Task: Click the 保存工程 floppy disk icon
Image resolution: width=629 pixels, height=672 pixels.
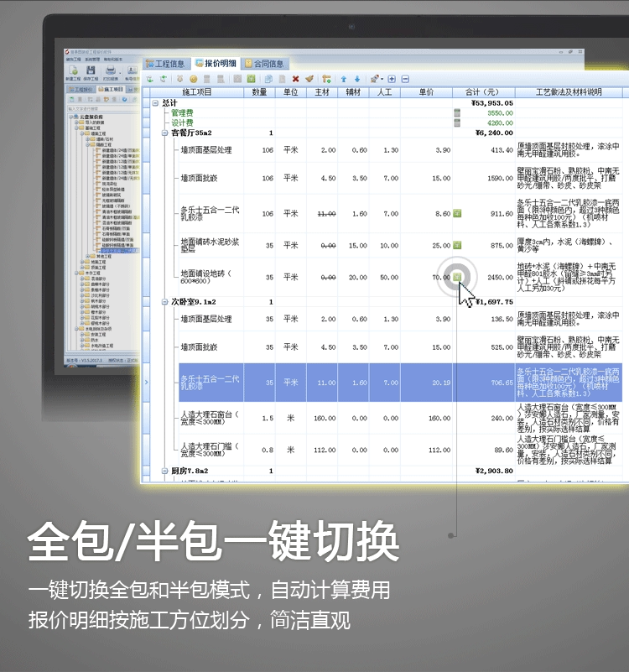Action: (91, 70)
